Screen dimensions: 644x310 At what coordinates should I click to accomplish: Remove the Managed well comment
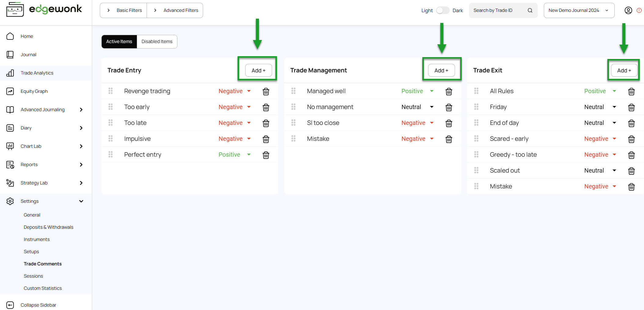coord(449,91)
